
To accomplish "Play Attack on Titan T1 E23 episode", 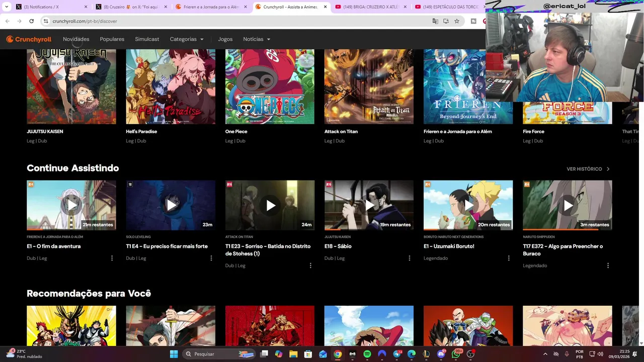I will (x=270, y=205).
